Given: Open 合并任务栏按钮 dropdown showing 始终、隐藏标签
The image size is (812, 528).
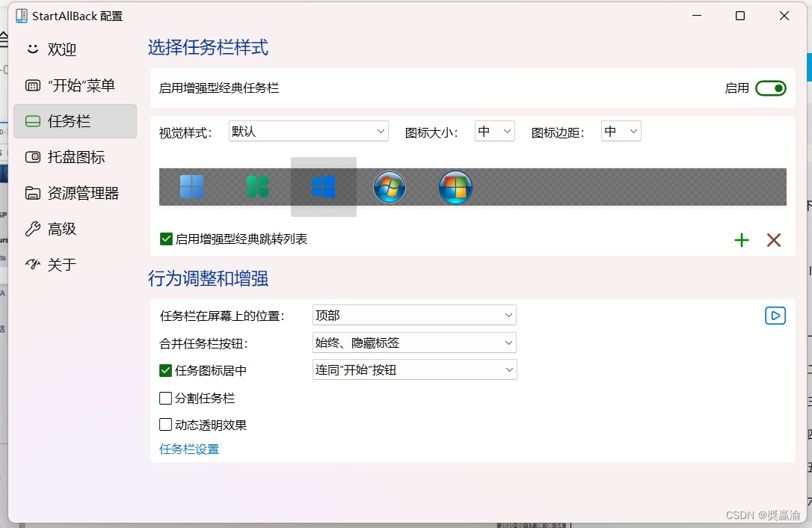Looking at the screenshot, I should tap(414, 343).
